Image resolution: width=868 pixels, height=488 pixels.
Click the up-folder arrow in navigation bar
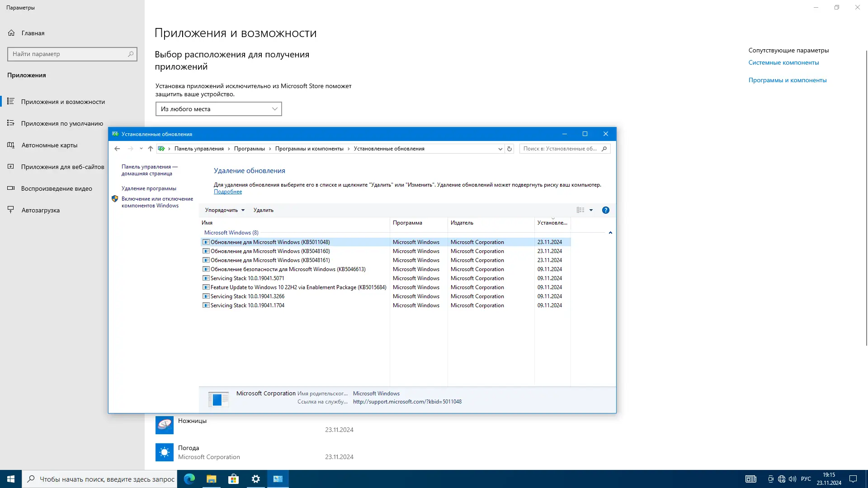(151, 149)
